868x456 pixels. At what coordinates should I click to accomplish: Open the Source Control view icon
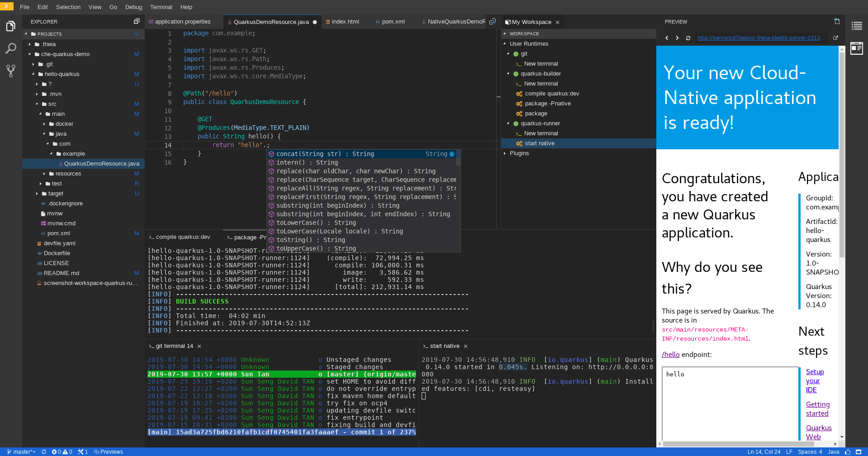(11, 71)
